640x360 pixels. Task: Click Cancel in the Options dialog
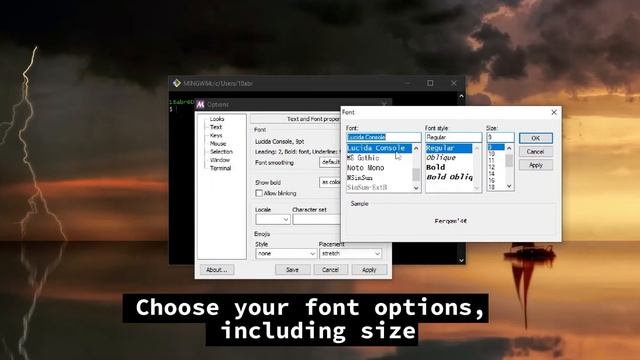point(331,270)
